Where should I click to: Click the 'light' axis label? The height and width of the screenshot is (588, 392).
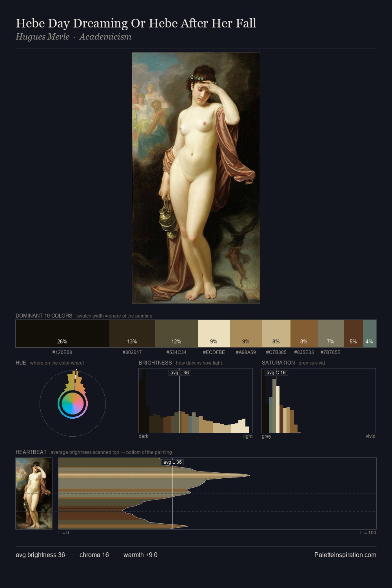(248, 436)
